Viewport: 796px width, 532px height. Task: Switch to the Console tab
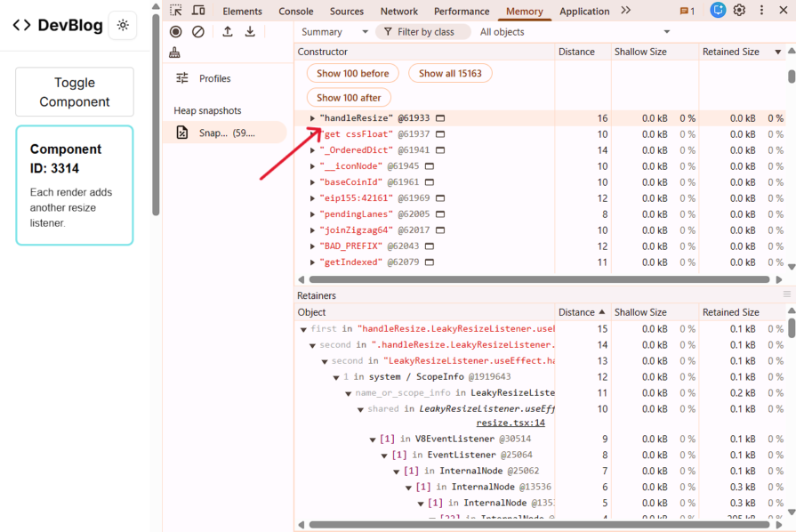coord(296,12)
